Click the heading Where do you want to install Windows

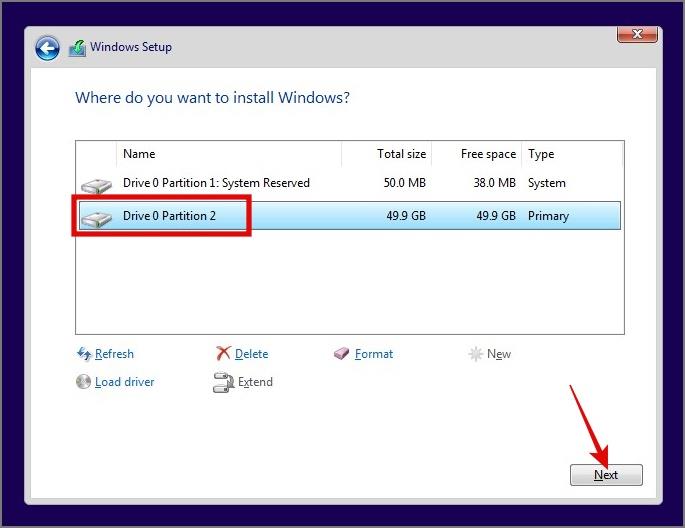click(212, 97)
